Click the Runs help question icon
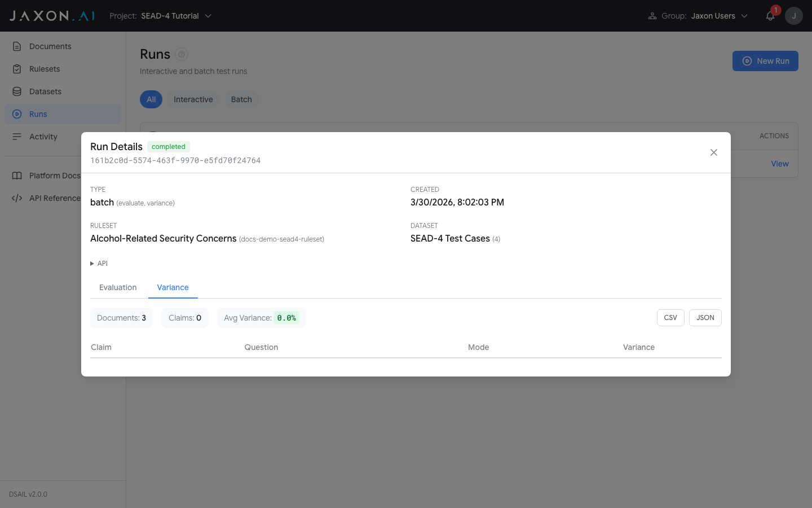The width and height of the screenshot is (812, 508). coord(182,54)
